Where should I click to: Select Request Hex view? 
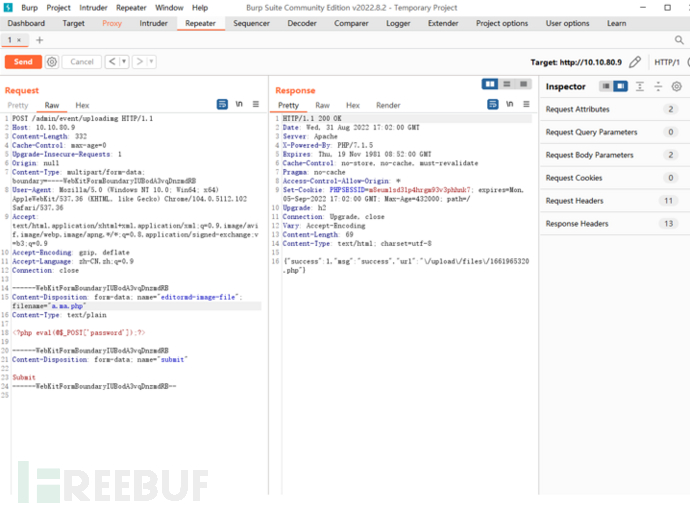[x=82, y=105]
